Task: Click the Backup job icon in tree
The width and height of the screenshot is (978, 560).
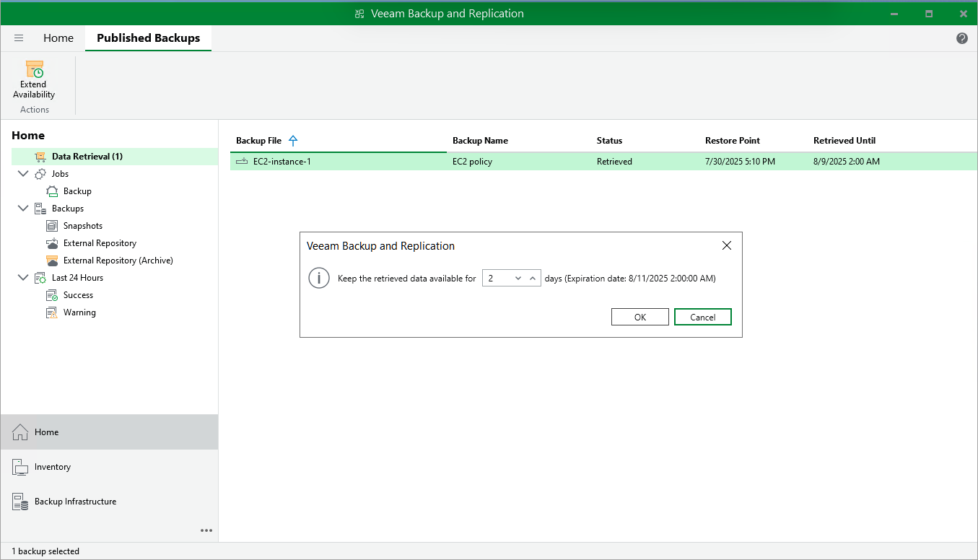Action: tap(52, 191)
